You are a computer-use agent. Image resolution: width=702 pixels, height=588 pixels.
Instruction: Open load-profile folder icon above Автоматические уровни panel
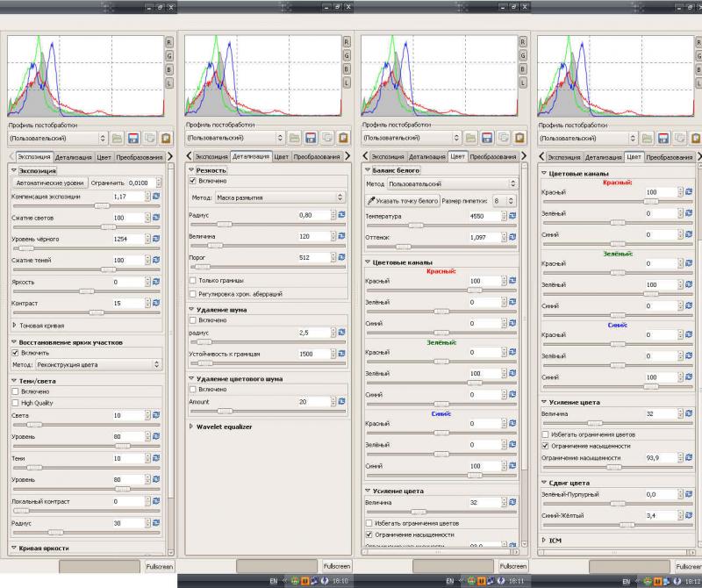point(118,139)
